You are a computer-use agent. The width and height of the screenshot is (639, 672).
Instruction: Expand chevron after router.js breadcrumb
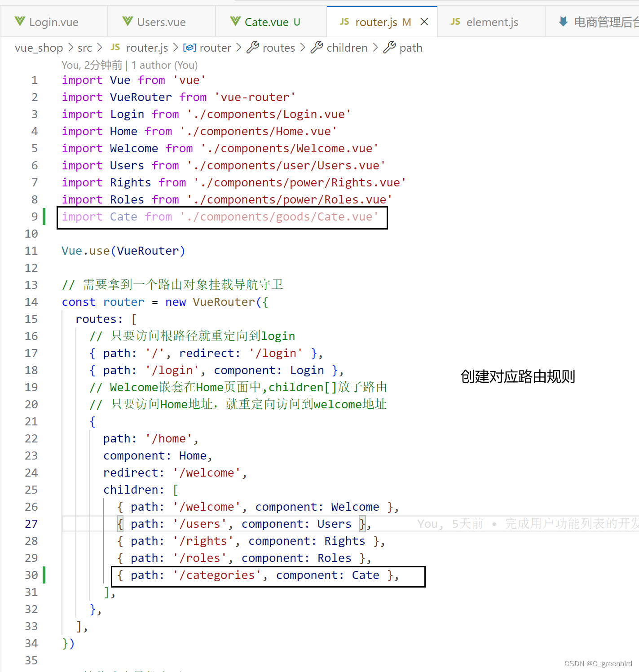pyautogui.click(x=176, y=47)
